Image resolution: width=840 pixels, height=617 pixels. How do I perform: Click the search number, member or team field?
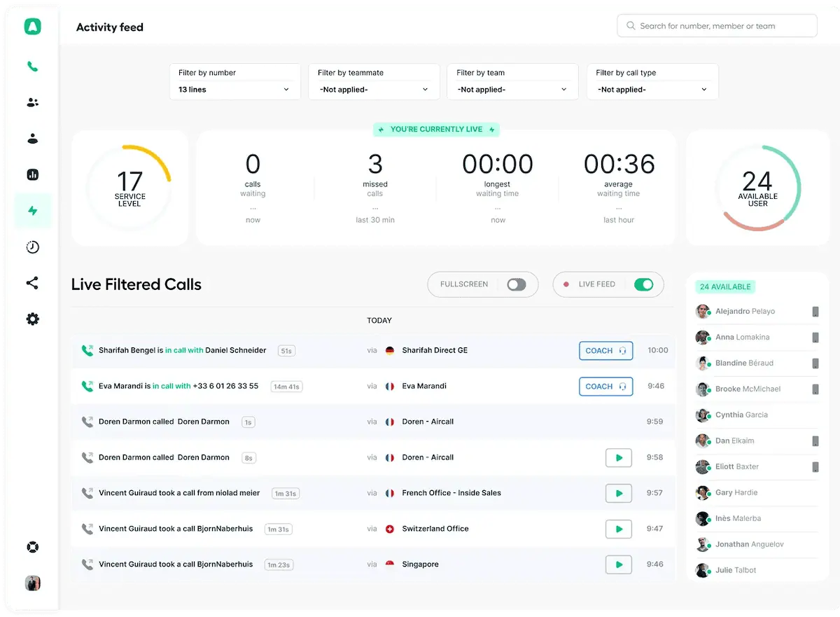point(717,26)
